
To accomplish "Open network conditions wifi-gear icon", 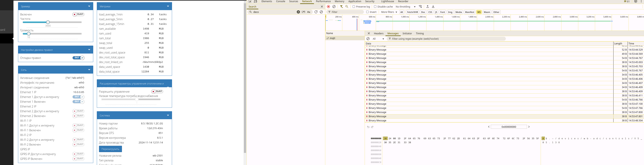I will point(420,7).
